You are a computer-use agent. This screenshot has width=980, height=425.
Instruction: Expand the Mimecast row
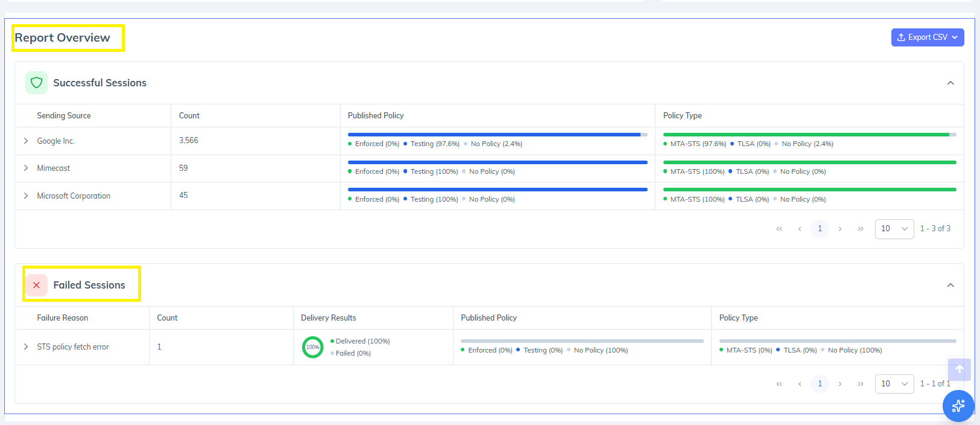[26, 168]
